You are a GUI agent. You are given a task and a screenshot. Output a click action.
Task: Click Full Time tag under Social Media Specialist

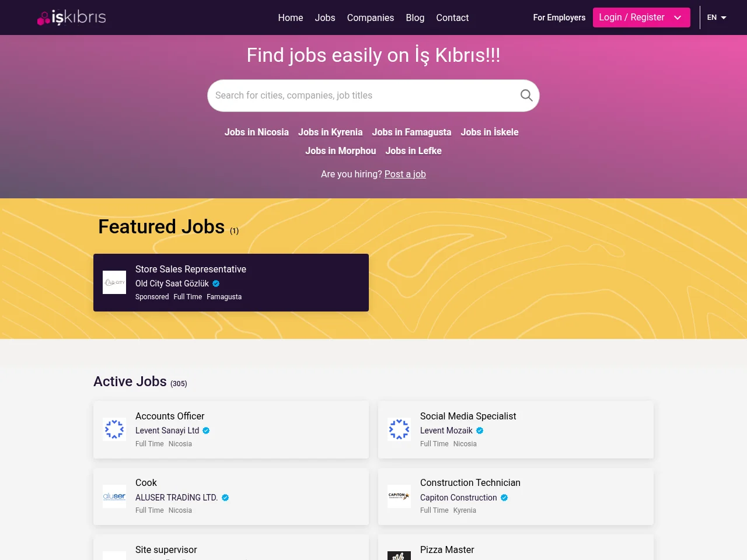coord(434,444)
